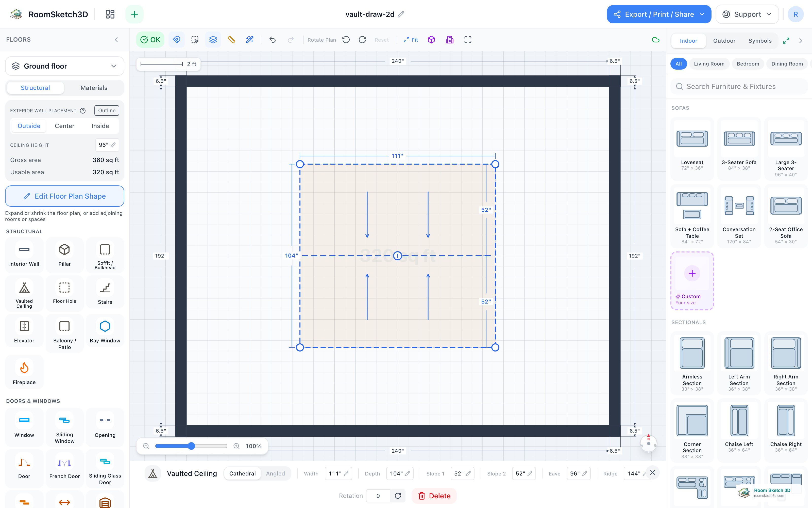Undo the last action

tap(273, 40)
